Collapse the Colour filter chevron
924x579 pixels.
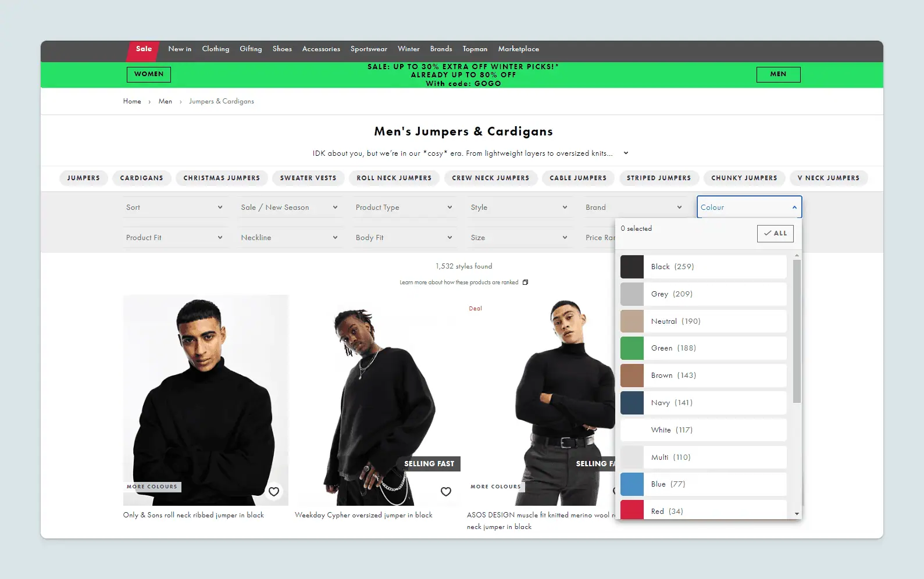[x=794, y=208]
